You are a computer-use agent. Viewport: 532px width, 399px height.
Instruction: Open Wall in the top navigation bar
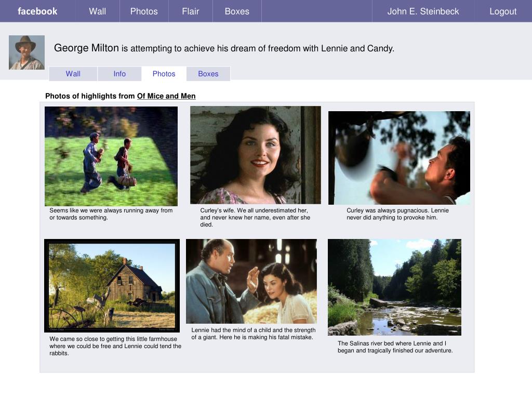coord(97,11)
